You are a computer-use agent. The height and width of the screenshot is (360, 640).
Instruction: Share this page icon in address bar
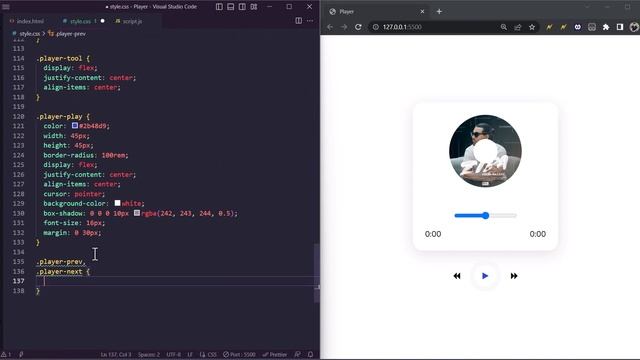pos(518,27)
